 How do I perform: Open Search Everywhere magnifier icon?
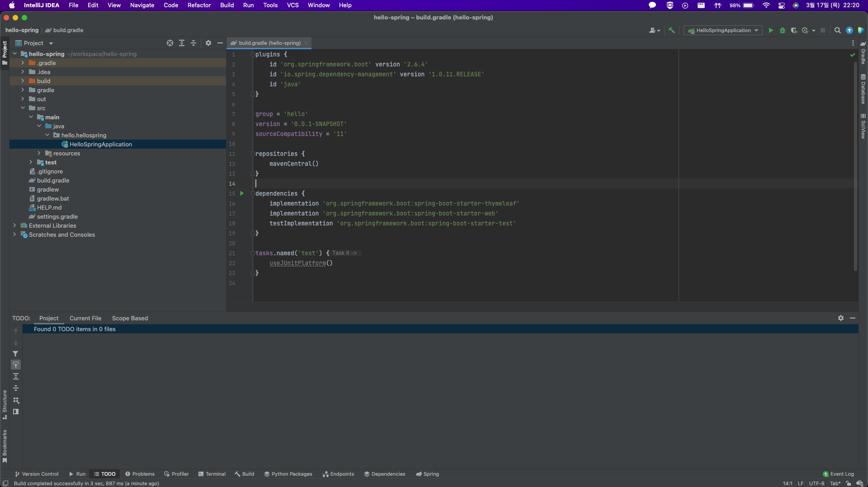pyautogui.click(x=838, y=30)
